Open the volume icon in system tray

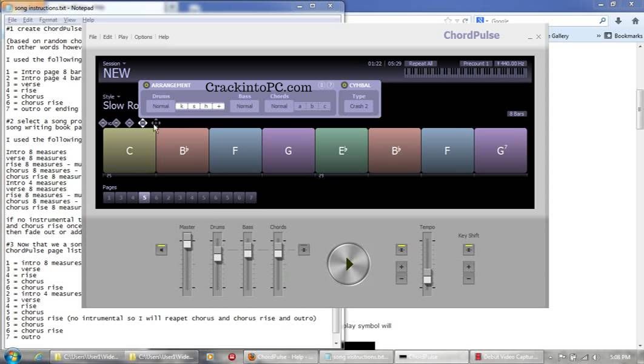tap(596, 357)
